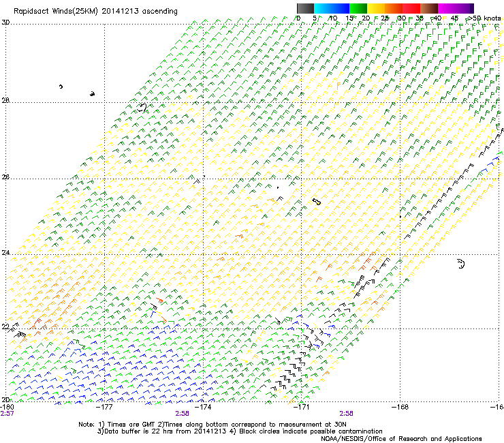Click the latitude label 24
The image size is (504, 443).
coord(5,253)
